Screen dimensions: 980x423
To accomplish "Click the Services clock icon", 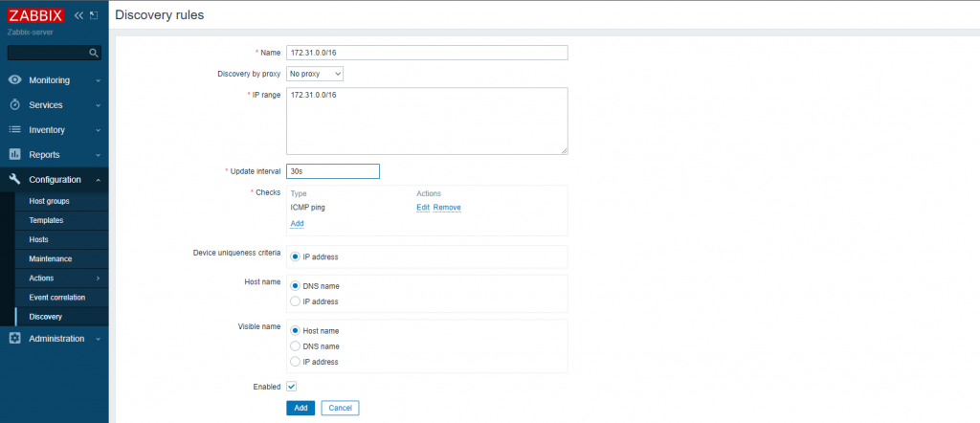I will (15, 105).
